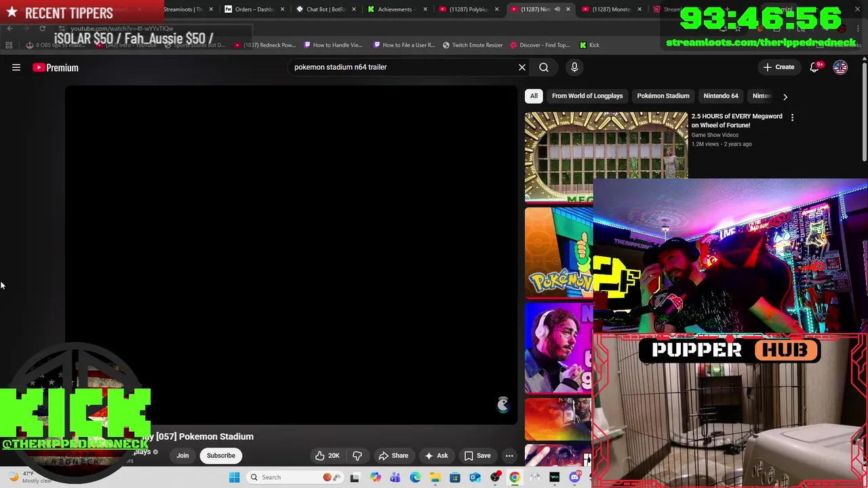Switch to the (11287) Polybius tab
This screenshot has height=488, width=868.
tap(468, 9)
